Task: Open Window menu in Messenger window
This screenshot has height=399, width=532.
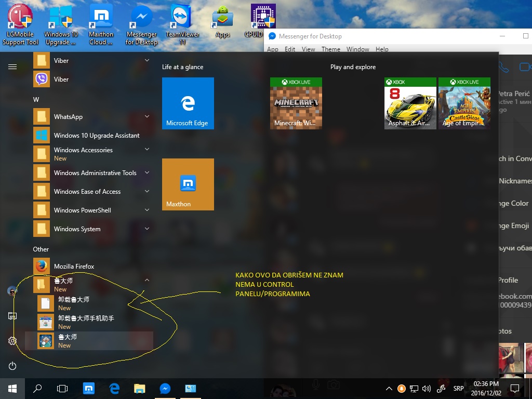Action: click(x=357, y=49)
